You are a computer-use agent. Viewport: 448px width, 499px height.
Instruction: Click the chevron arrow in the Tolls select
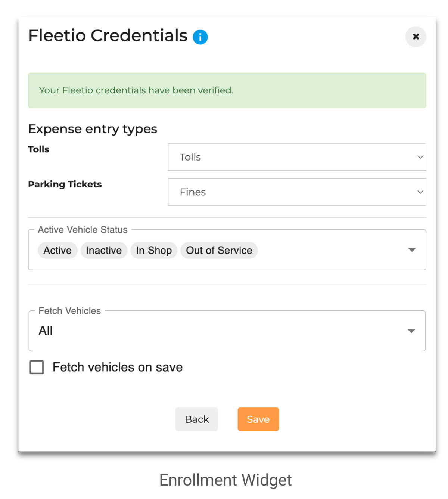point(420,157)
